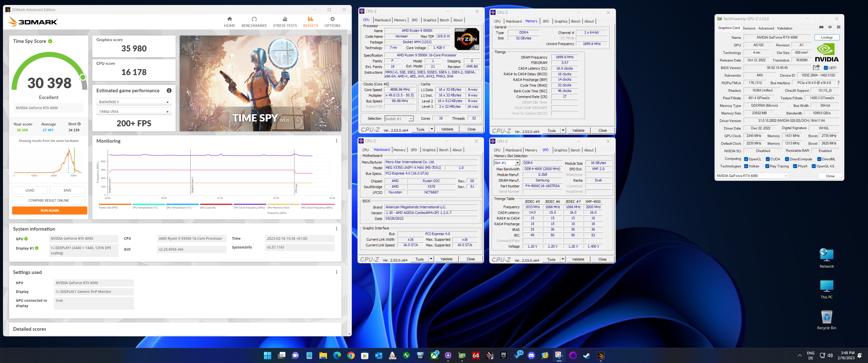
Task: Expand the Tools arrow in CPU-Z CPU window
Action: pos(432,129)
